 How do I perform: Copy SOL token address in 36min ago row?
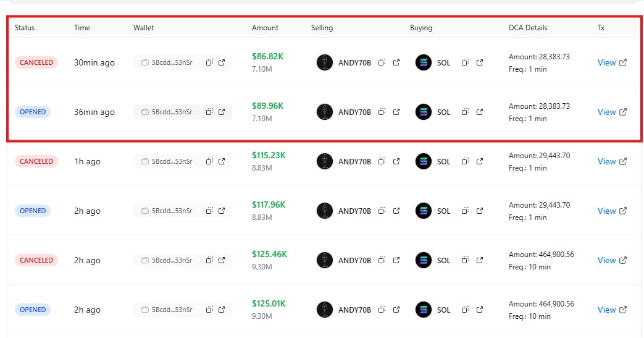tap(465, 112)
